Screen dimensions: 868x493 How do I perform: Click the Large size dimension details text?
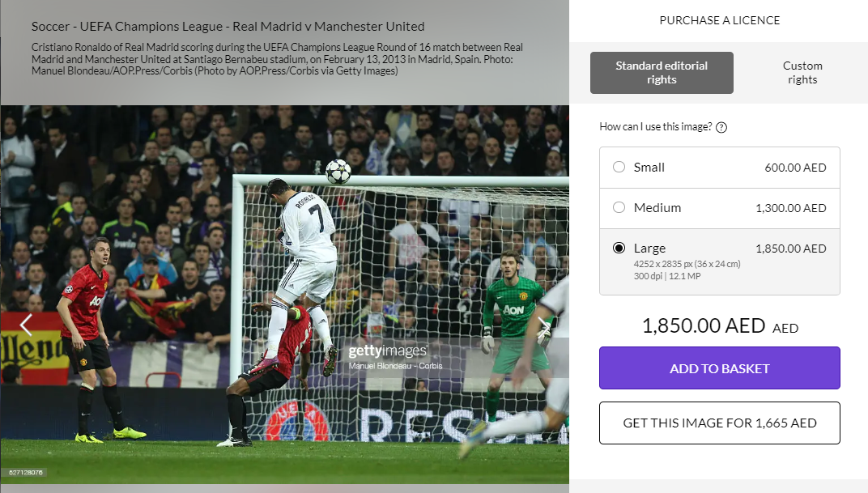(x=687, y=270)
